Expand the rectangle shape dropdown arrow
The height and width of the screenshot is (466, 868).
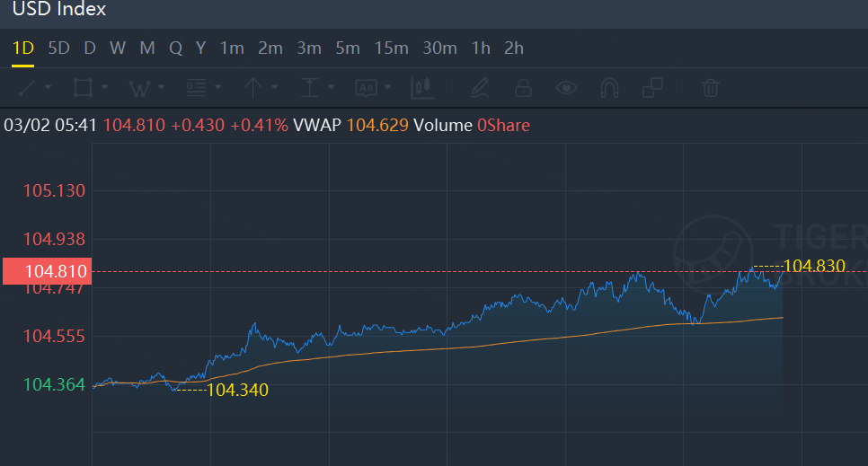[x=105, y=88]
